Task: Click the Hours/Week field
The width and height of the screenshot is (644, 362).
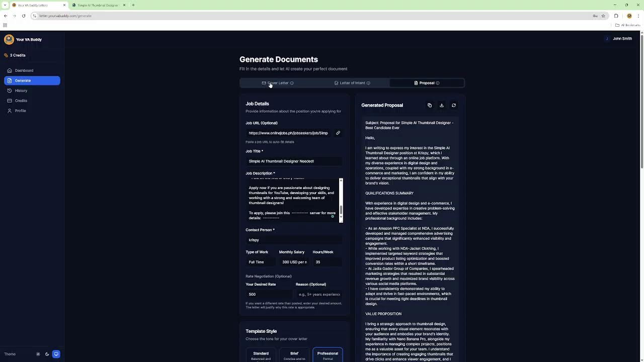Action: tap(328, 262)
